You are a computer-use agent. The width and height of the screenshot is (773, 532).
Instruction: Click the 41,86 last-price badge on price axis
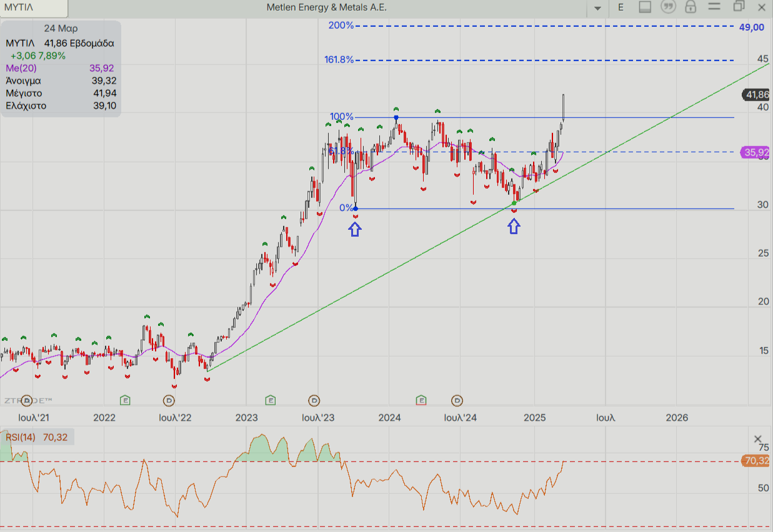click(x=756, y=95)
